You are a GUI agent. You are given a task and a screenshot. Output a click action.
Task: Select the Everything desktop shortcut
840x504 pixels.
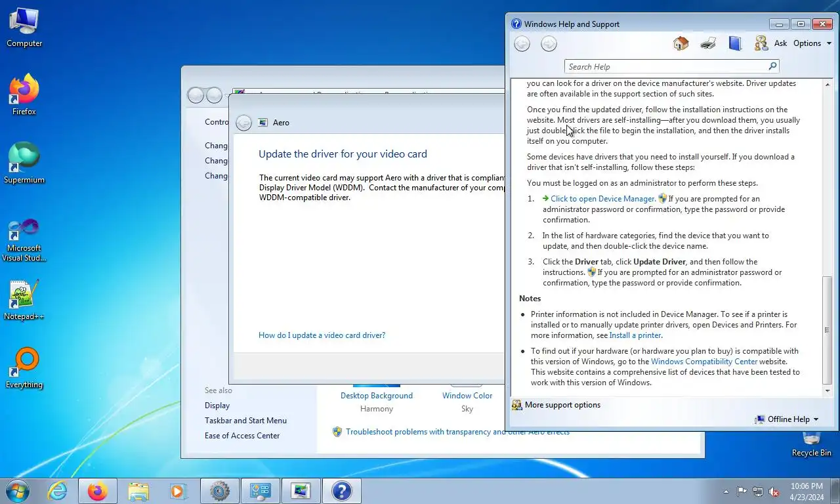[x=24, y=369]
